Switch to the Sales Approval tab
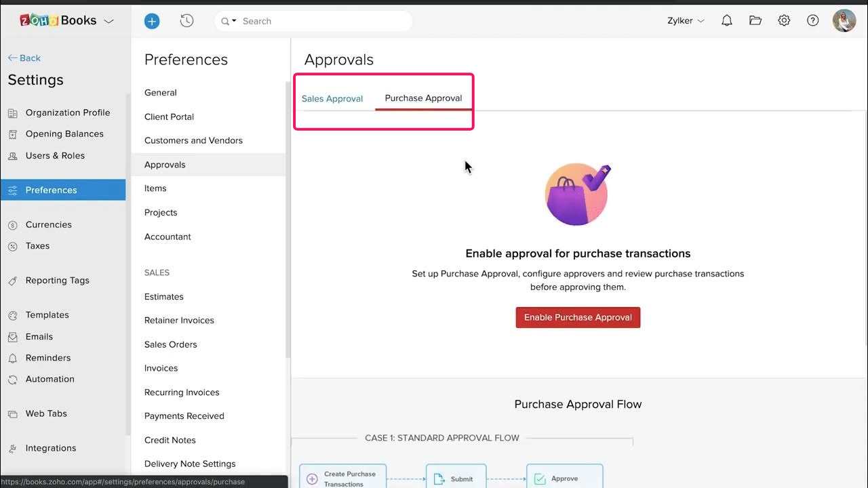The width and height of the screenshot is (868, 488). (x=332, y=98)
